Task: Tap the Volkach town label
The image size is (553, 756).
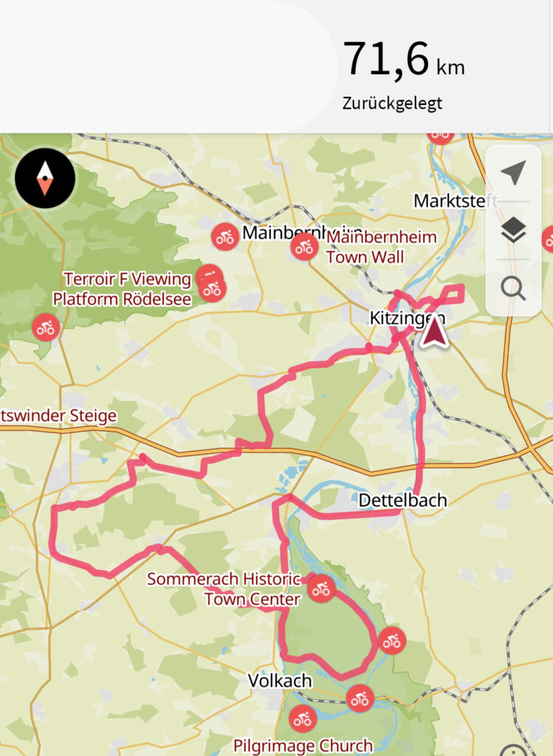Action: [280, 681]
